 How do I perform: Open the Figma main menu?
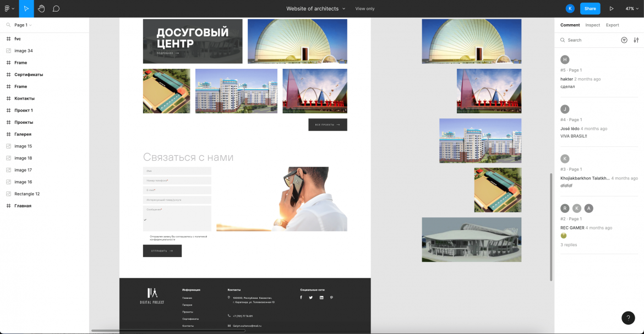[x=8, y=8]
